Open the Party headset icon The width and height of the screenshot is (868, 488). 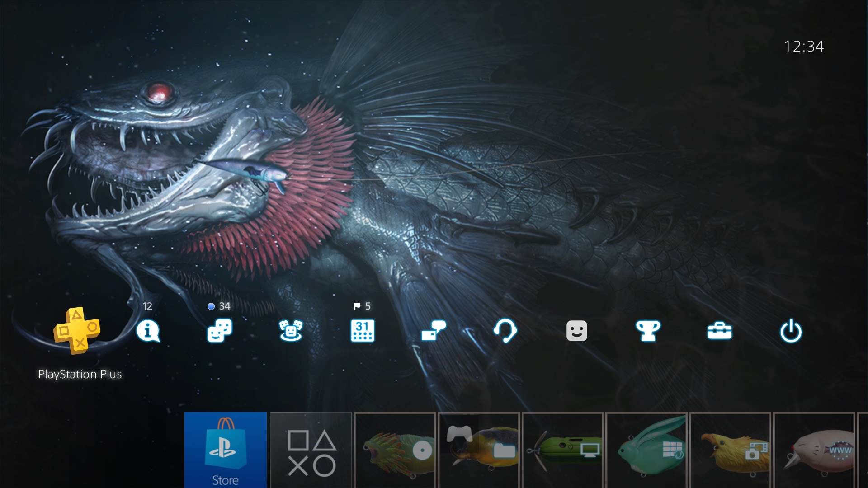tap(505, 331)
